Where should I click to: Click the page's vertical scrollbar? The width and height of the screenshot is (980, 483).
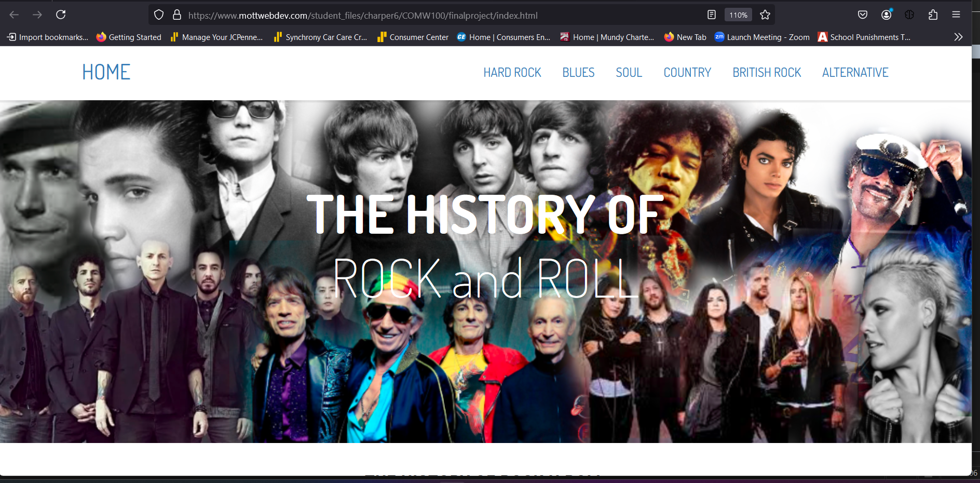[975, 260]
